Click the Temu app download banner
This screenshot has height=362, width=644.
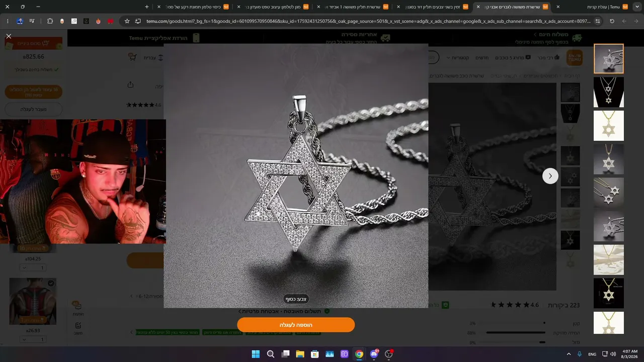(x=165, y=38)
